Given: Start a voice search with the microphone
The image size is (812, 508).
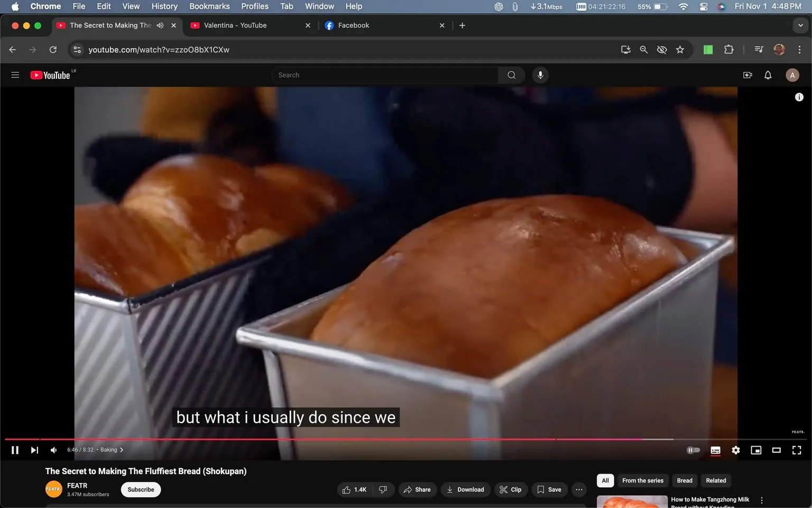Looking at the screenshot, I should [540, 75].
